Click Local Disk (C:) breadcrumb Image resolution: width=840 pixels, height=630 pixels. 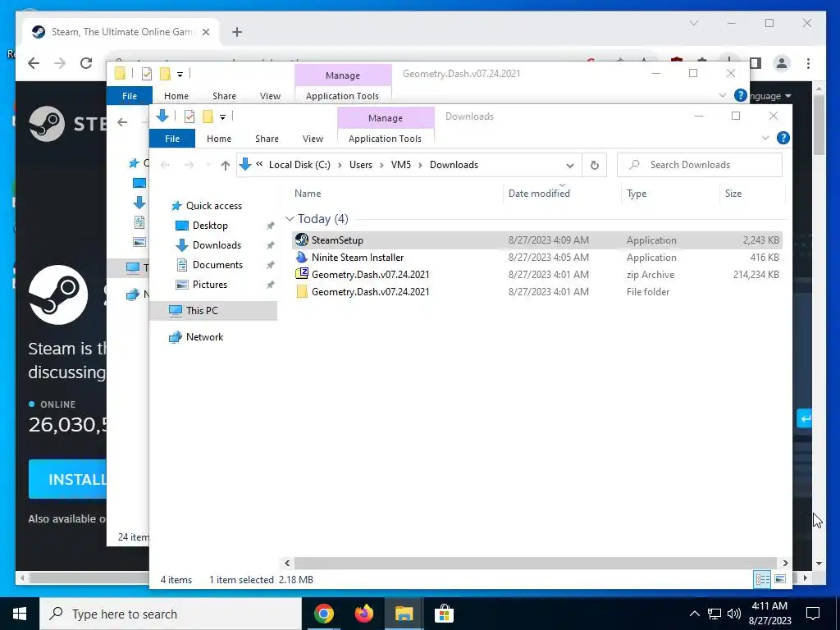(299, 164)
